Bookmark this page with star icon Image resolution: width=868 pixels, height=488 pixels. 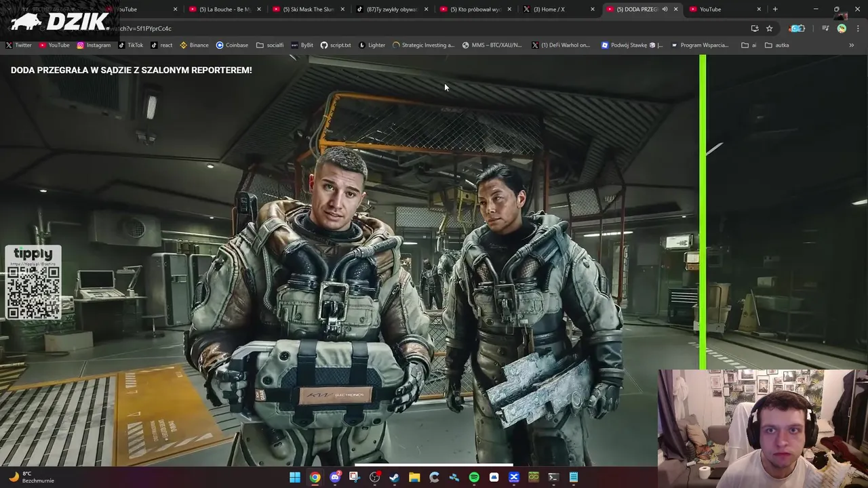coord(769,28)
